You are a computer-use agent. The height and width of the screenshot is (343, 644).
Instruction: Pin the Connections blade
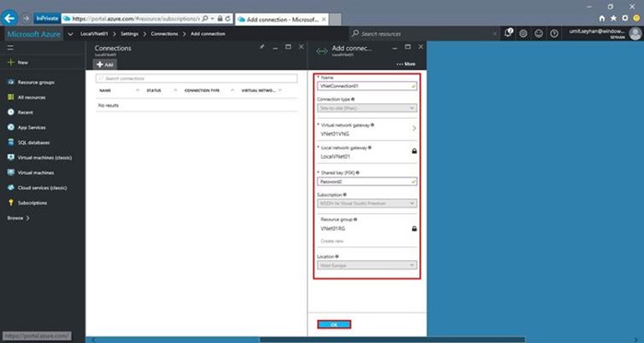(262, 47)
